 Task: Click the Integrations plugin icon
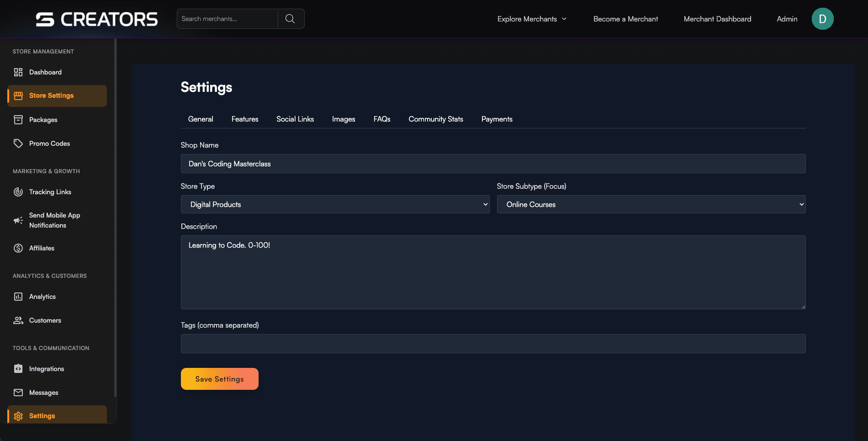point(18,369)
